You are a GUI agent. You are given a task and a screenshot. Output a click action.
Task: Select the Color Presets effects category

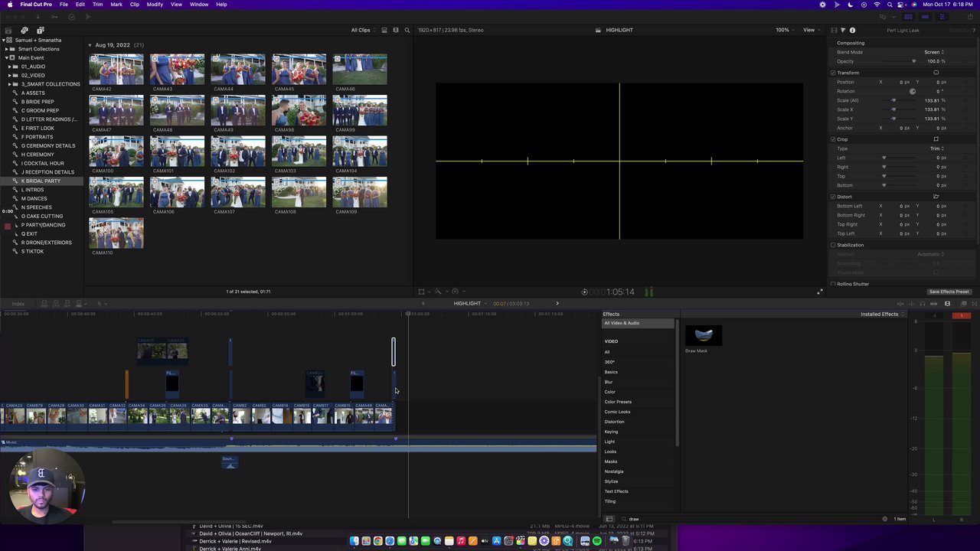pyautogui.click(x=618, y=402)
